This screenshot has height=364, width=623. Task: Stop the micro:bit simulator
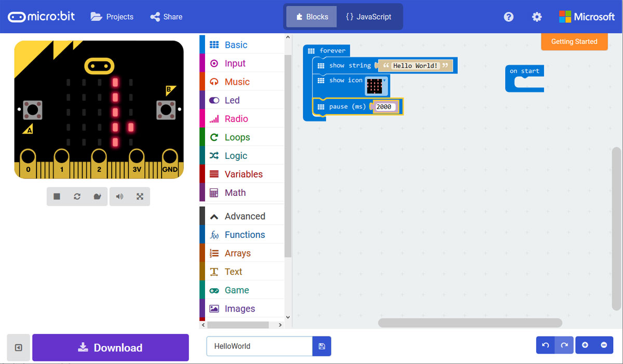click(57, 196)
